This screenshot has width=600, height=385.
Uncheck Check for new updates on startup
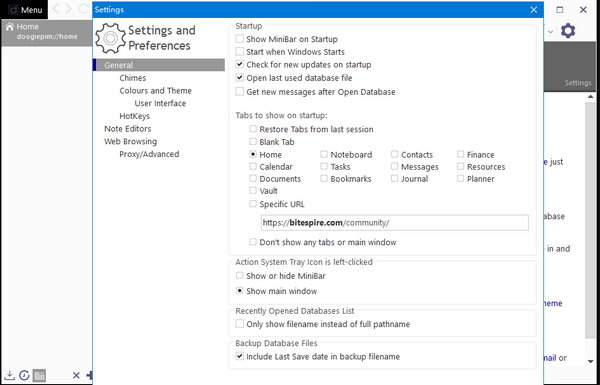point(240,64)
